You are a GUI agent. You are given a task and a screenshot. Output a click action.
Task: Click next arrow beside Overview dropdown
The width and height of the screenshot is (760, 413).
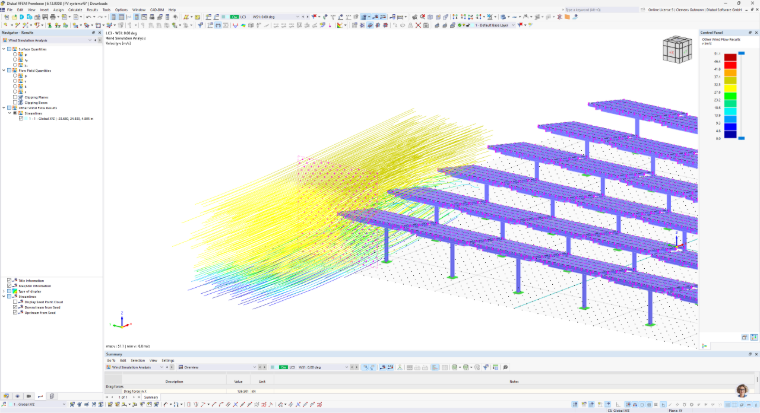pyautogui.click(x=264, y=367)
